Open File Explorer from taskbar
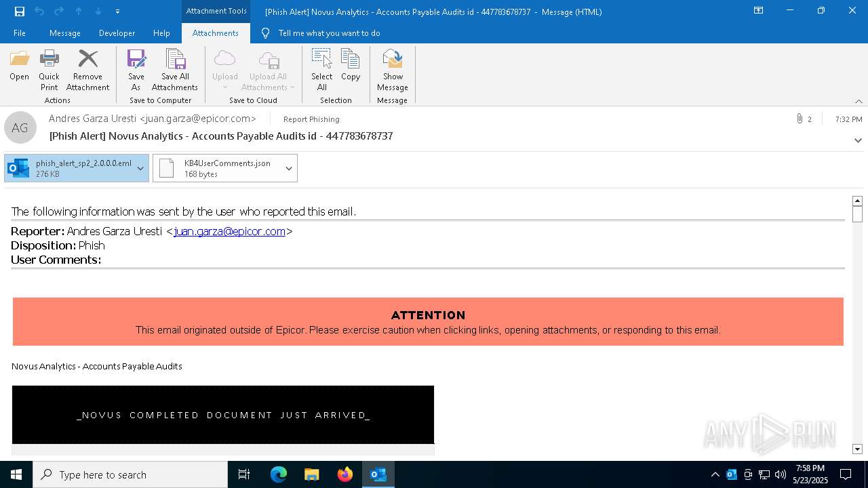Viewport: 868px width, 488px height. click(311, 474)
